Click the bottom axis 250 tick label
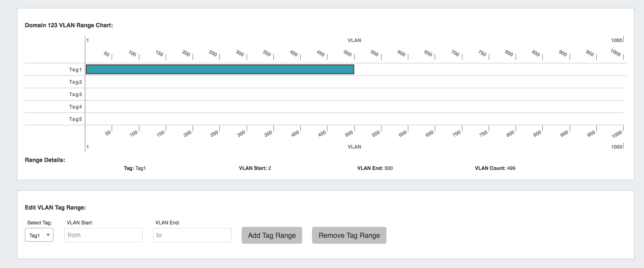 [214, 134]
